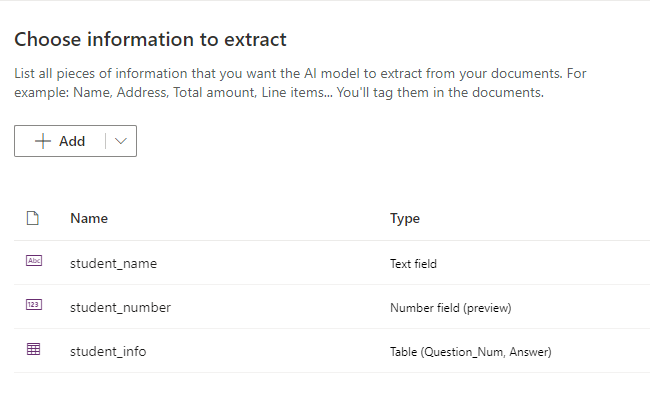Click the 123 number field icon
Viewport: 650px width, 409px height.
(34, 305)
